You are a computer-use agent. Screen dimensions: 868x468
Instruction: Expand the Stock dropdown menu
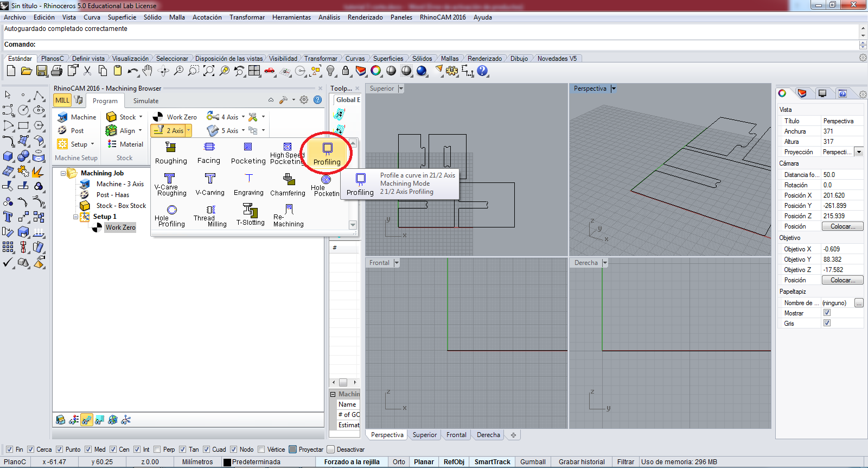[141, 117]
